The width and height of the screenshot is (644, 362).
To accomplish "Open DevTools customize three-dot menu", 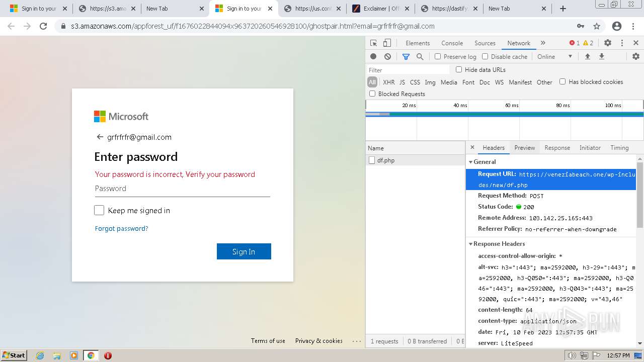I will (622, 43).
